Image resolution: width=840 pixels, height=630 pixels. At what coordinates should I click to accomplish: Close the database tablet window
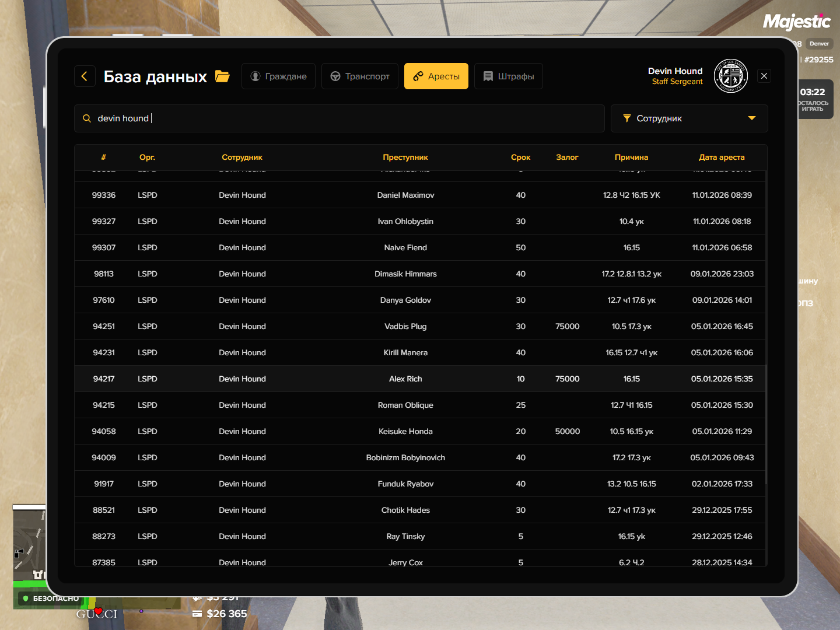[x=764, y=76]
